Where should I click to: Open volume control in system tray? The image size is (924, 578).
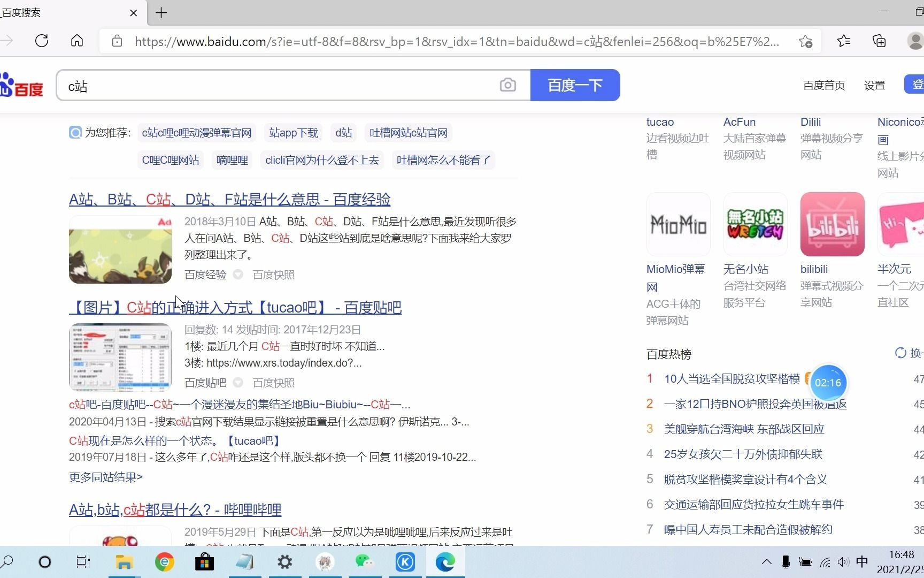[843, 562]
